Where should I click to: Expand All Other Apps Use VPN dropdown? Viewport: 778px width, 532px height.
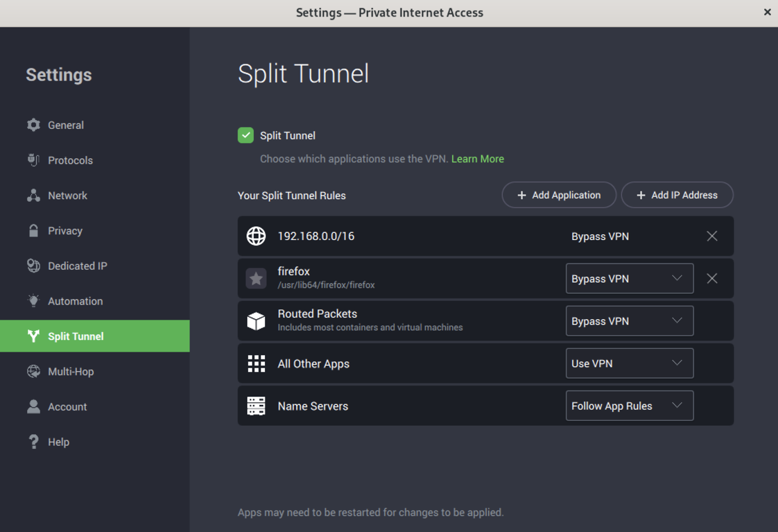point(629,363)
